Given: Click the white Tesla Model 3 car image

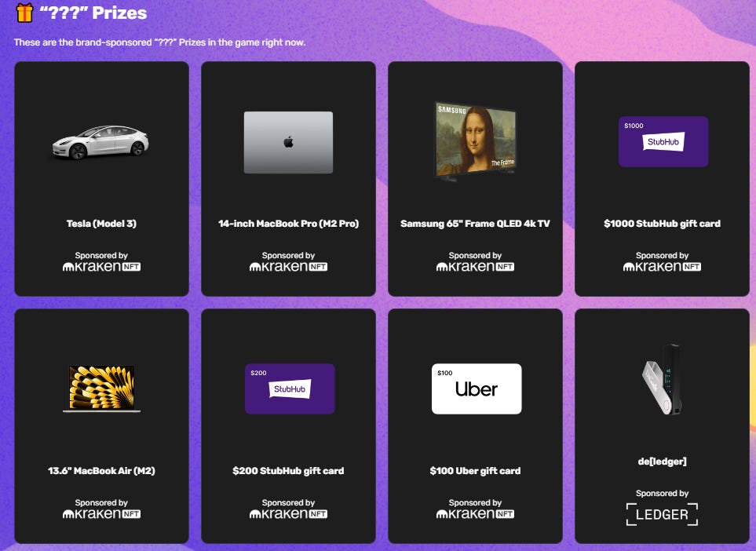Looking at the screenshot, I should pos(100,142).
